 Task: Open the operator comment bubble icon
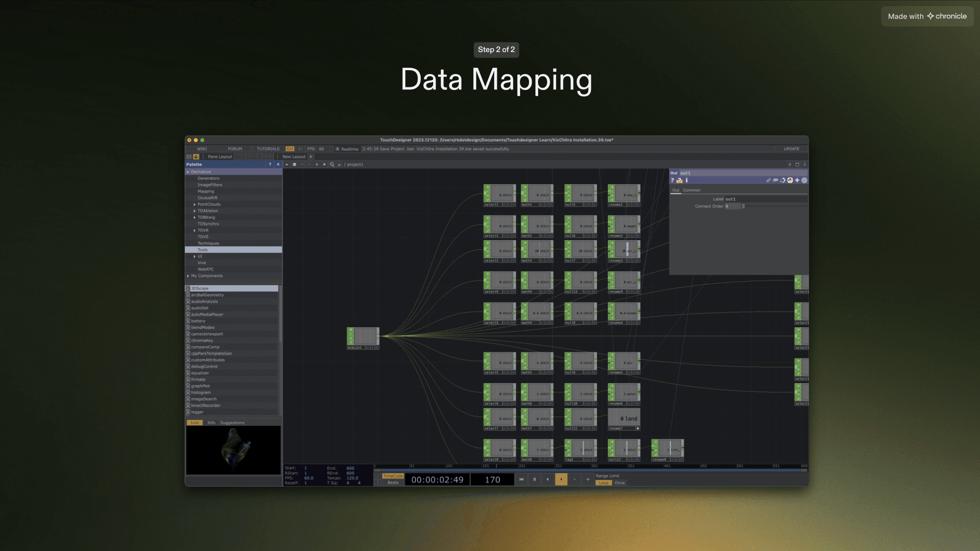pyautogui.click(x=775, y=181)
